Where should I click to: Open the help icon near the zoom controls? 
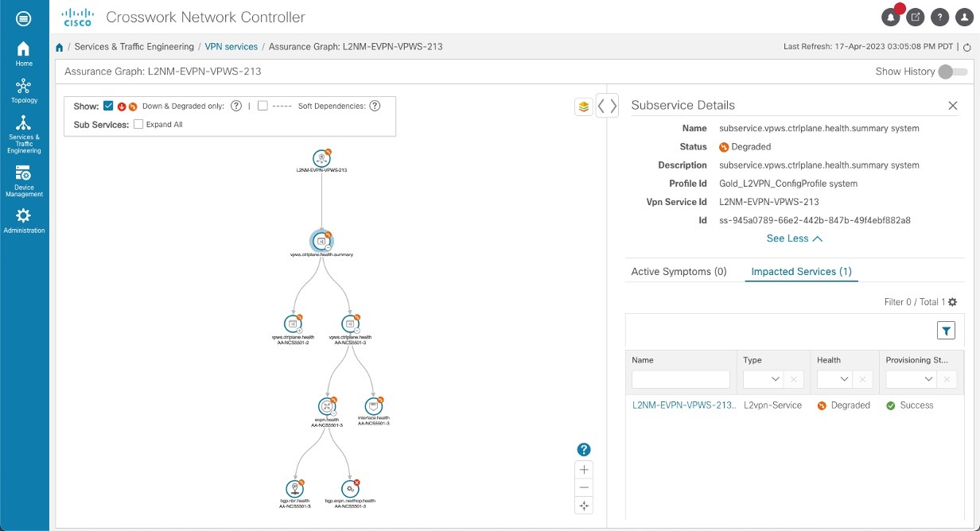(584, 448)
